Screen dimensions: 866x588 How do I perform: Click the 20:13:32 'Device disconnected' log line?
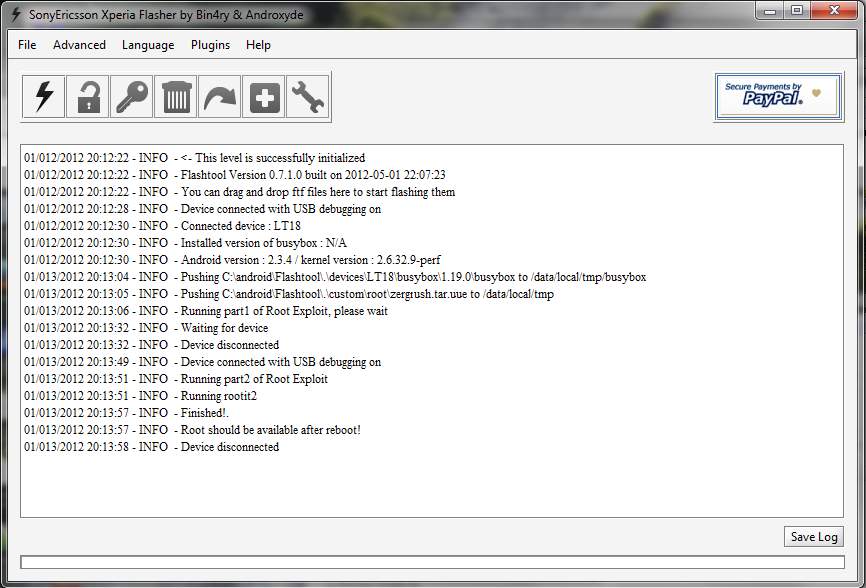coord(151,345)
